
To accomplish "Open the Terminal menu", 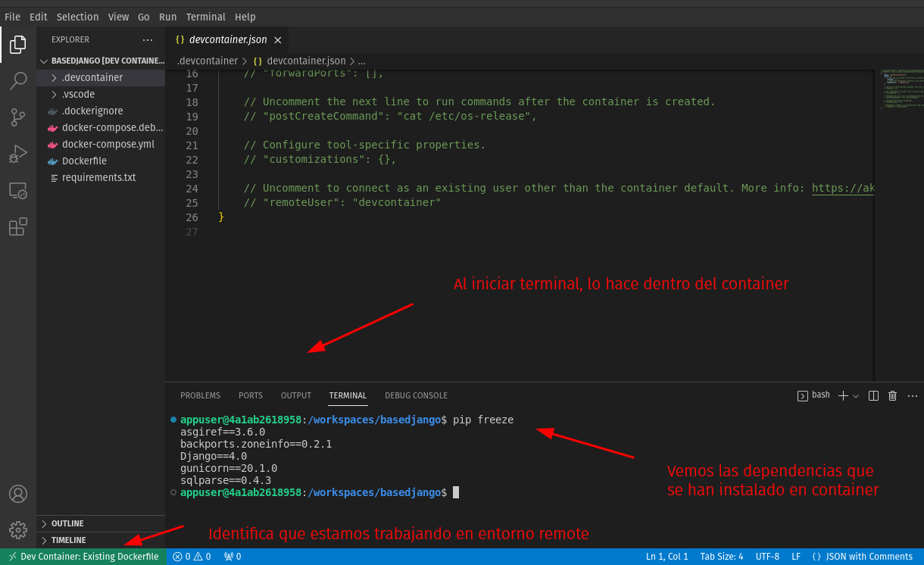I will [206, 17].
